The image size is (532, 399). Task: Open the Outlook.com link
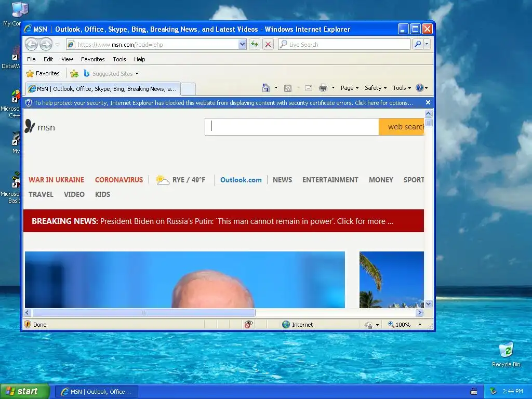241,180
